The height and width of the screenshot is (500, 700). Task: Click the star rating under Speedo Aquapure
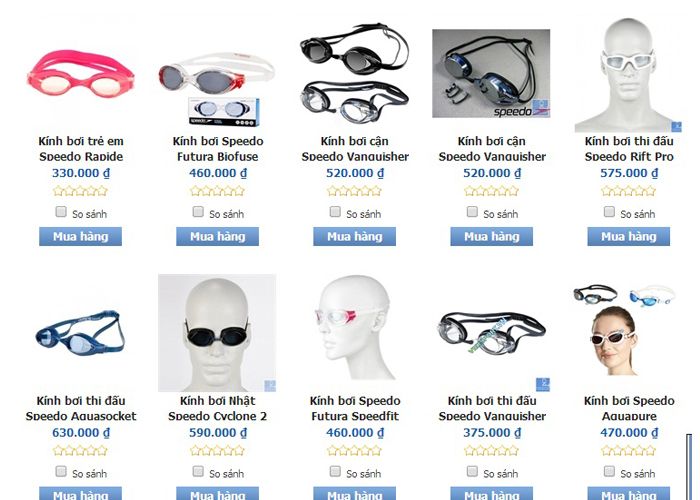629,451
